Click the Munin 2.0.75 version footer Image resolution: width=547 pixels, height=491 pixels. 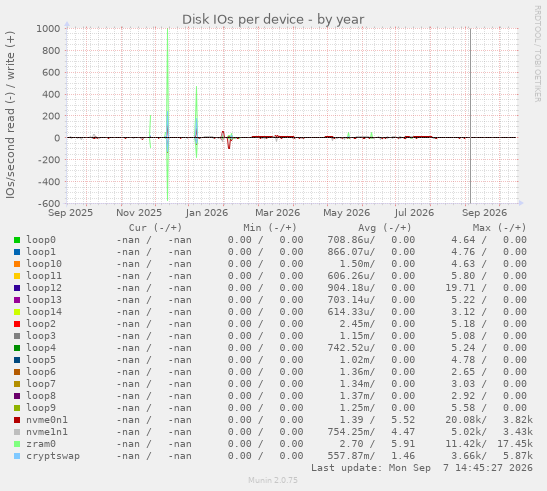click(273, 481)
